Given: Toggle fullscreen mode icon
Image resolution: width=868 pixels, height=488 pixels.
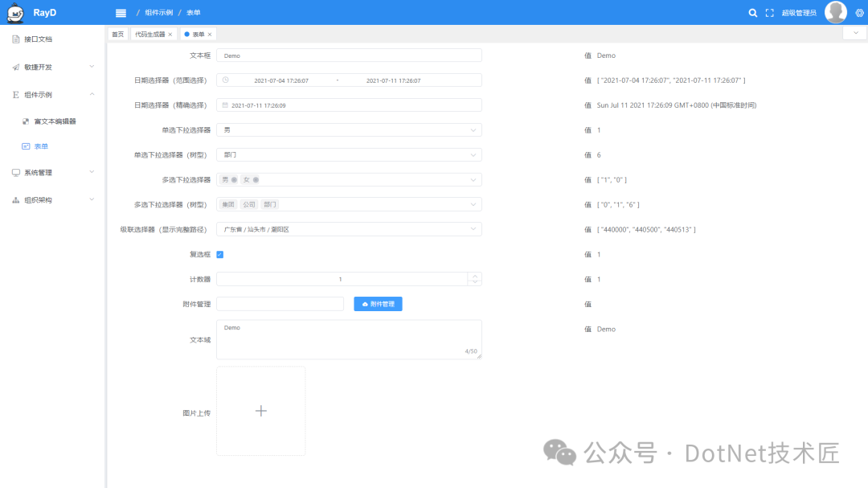Looking at the screenshot, I should point(769,13).
